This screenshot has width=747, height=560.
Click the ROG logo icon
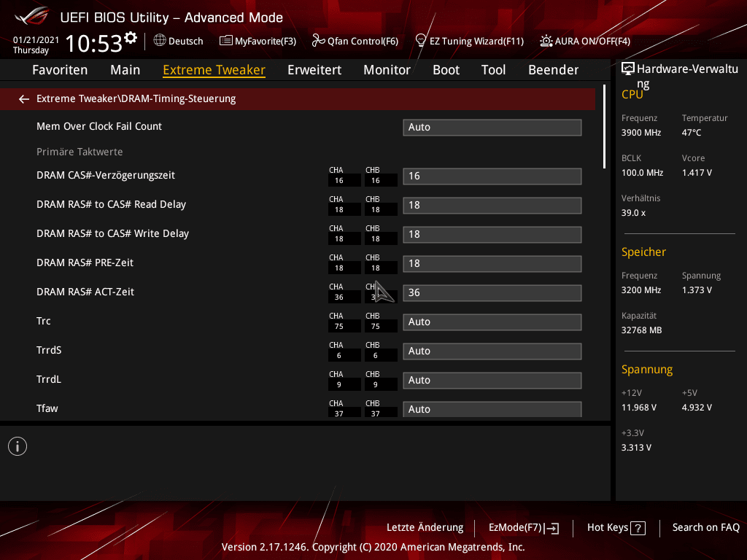point(31,16)
